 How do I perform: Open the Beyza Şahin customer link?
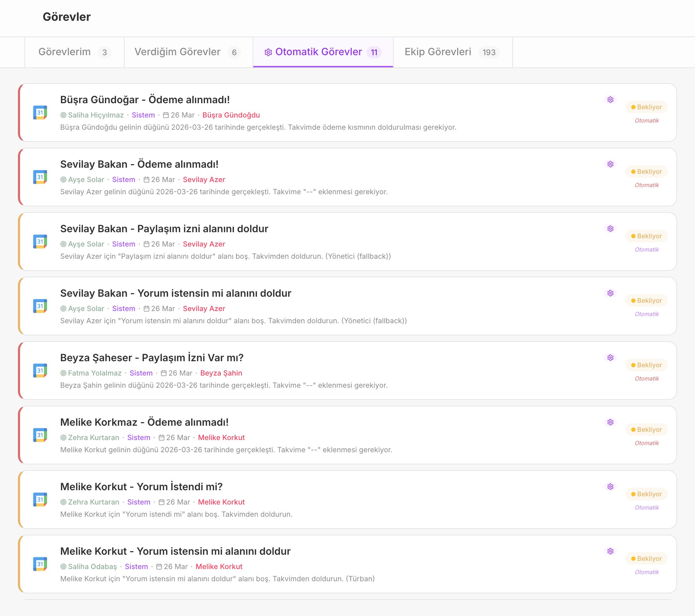221,373
